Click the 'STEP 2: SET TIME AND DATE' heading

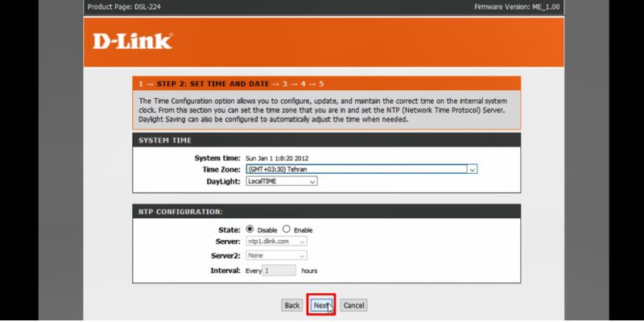(213, 84)
